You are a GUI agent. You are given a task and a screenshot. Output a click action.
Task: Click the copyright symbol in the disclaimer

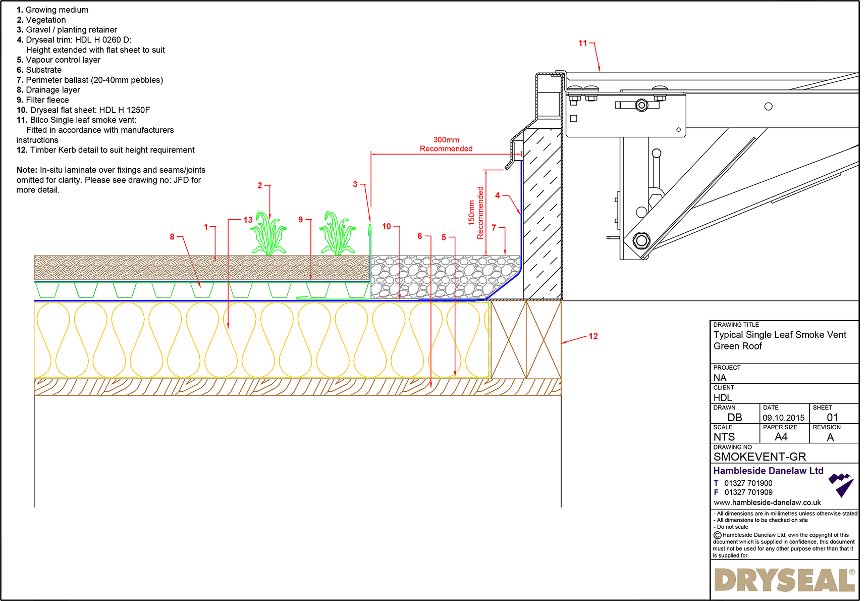(x=717, y=535)
